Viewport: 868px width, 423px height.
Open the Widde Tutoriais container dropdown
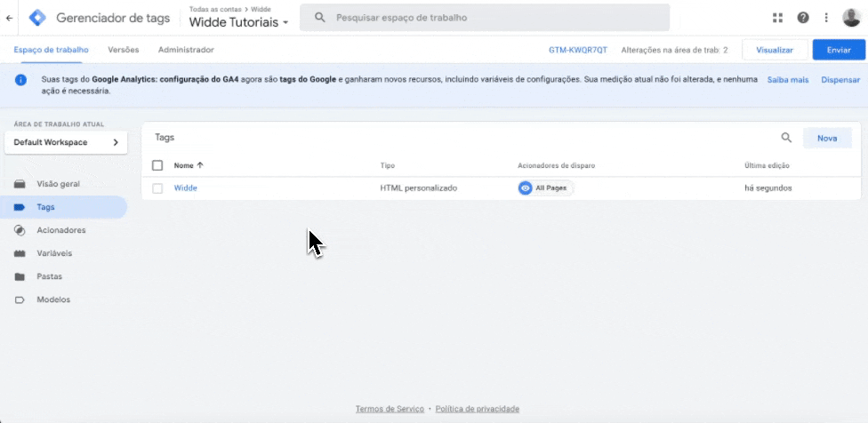238,23
